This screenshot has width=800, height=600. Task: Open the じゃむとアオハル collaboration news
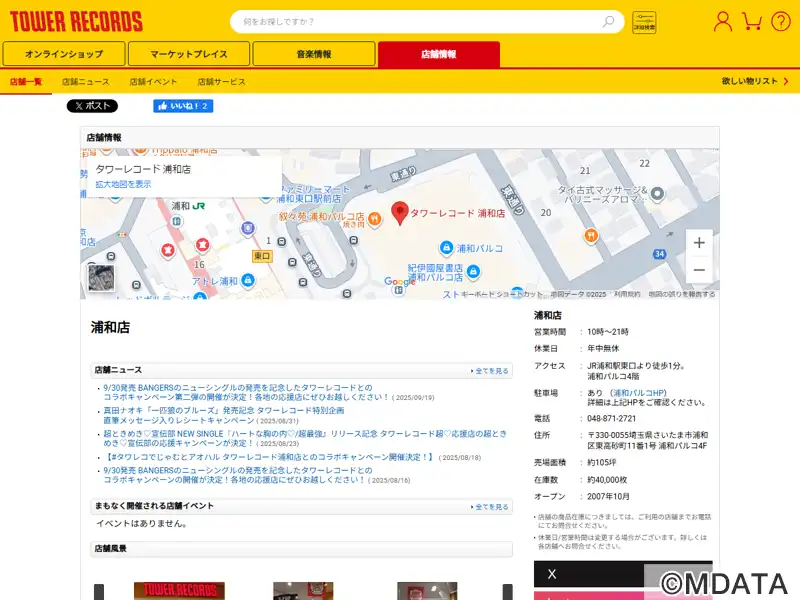268,457
